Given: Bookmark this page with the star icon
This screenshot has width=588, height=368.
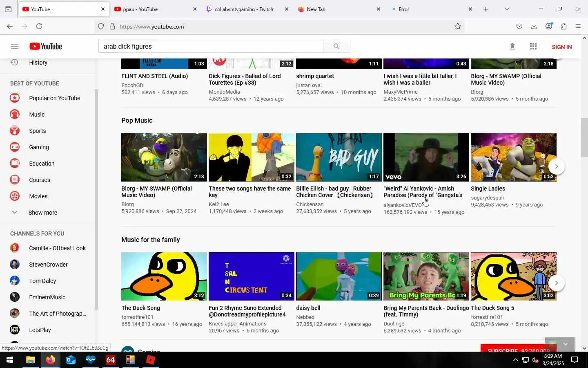Looking at the screenshot, I should tap(458, 26).
